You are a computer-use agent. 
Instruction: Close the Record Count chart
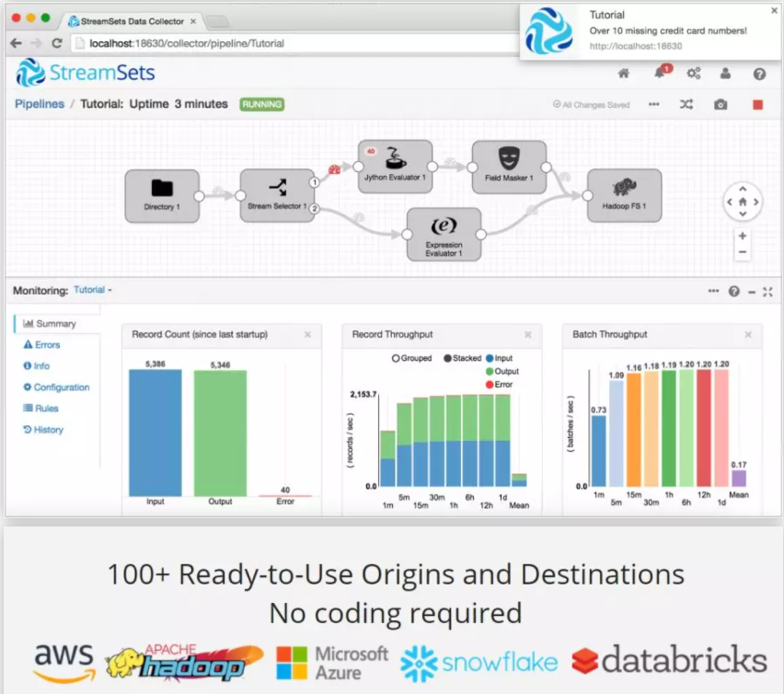pos(307,334)
